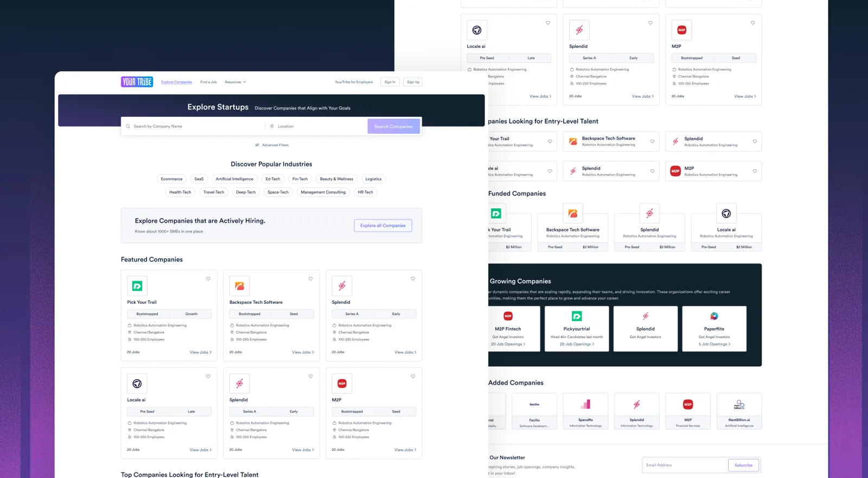Image resolution: width=868 pixels, height=478 pixels.
Task: Click the Locale ai logo under Funded Companies
Action: (x=726, y=214)
